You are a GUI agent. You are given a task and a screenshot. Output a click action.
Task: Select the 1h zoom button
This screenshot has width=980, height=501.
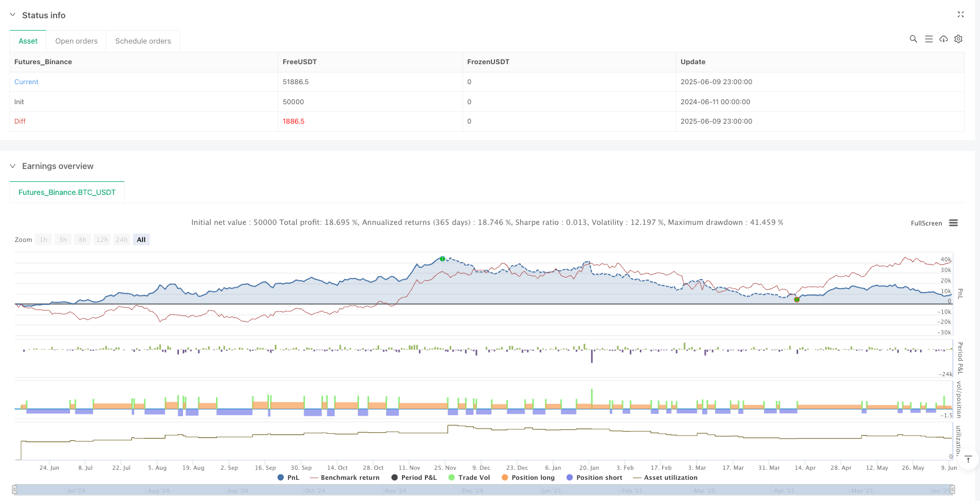coord(44,240)
